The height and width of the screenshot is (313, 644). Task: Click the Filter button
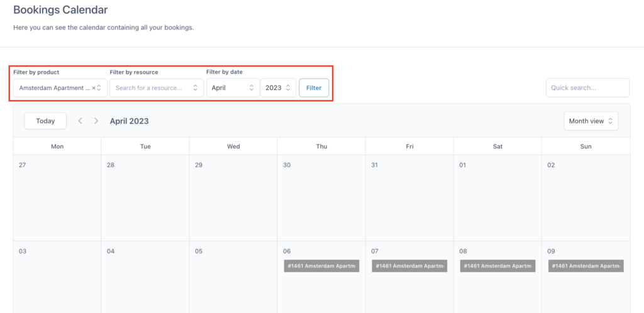click(x=314, y=88)
